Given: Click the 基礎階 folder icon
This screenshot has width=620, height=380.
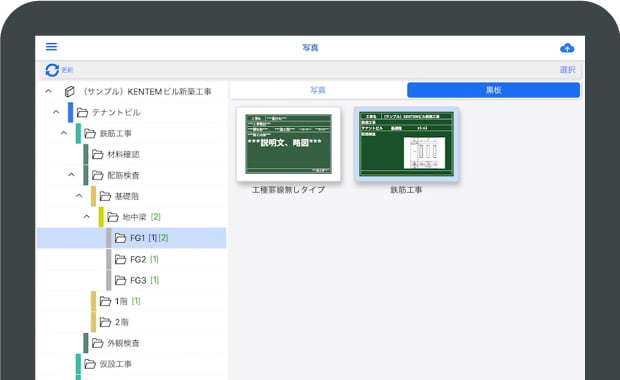Looking at the screenshot, I should [x=105, y=196].
